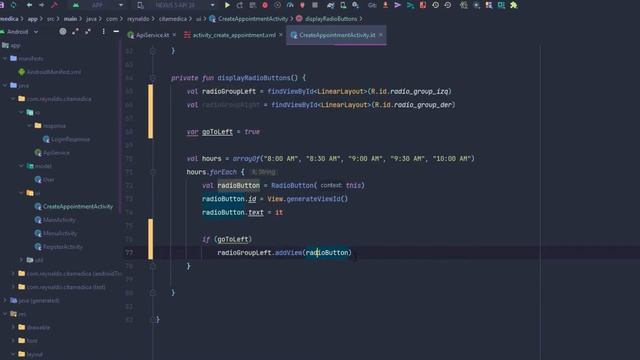
Task: Click the Apply Changes and Restart icon
Action: pos(240,5)
